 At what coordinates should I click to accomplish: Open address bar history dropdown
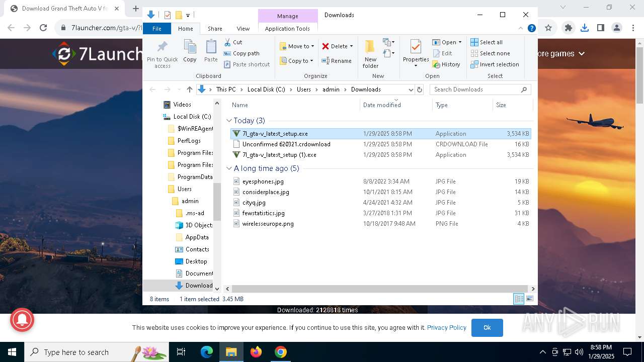click(410, 89)
